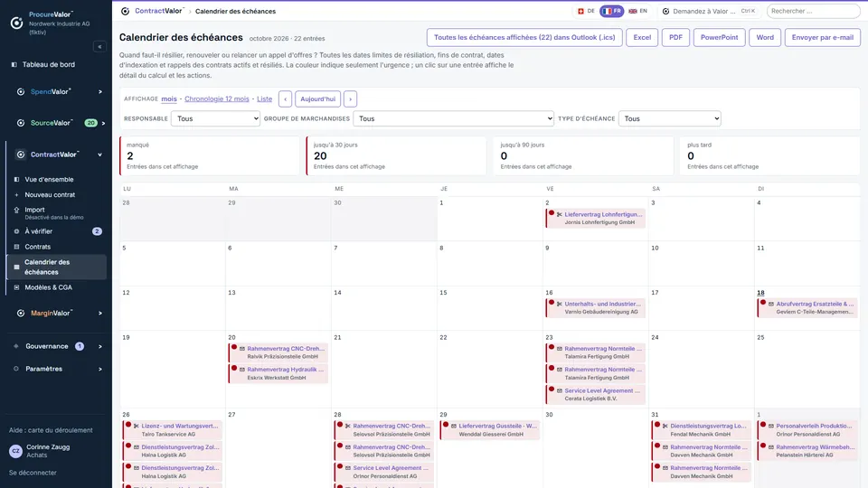The image size is (868, 488).
Task: Open Liefervertrag Gussteile entry on October 29
Action: [x=490, y=430]
